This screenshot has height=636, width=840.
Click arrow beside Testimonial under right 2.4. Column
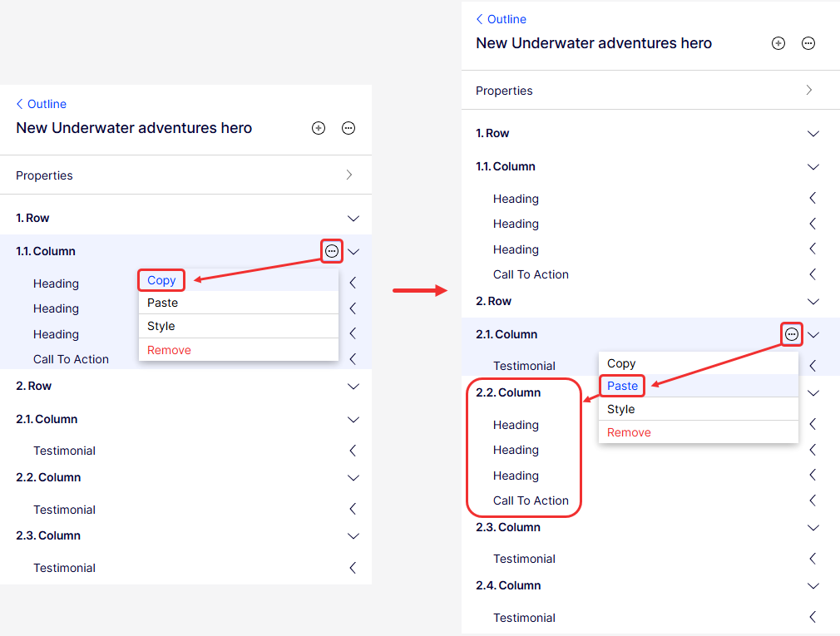pyautogui.click(x=813, y=617)
